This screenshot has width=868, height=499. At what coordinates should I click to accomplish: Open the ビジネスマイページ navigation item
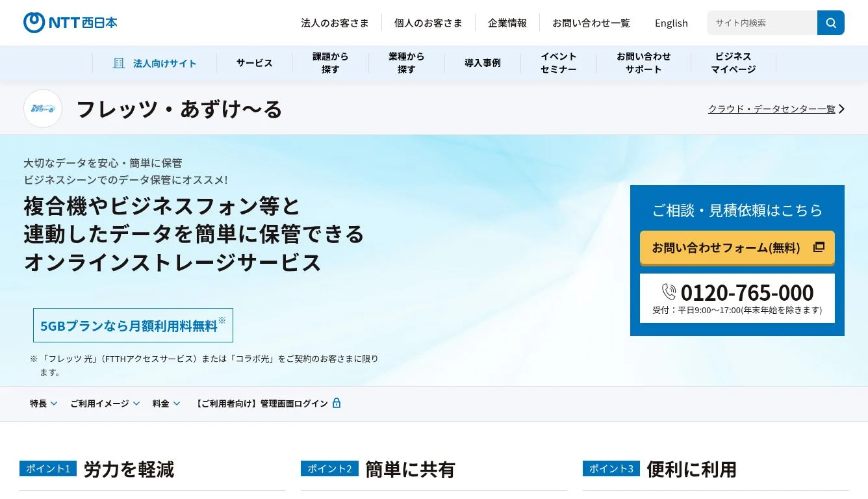(734, 63)
